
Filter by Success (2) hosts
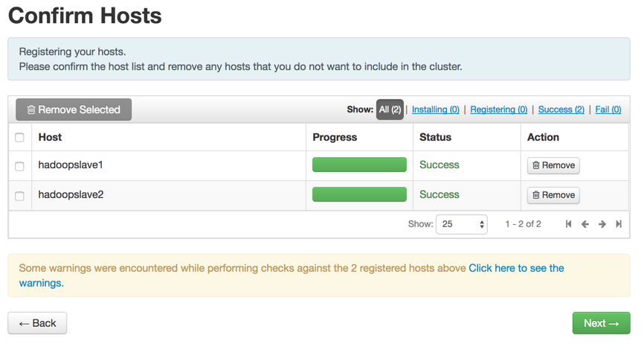tap(561, 109)
